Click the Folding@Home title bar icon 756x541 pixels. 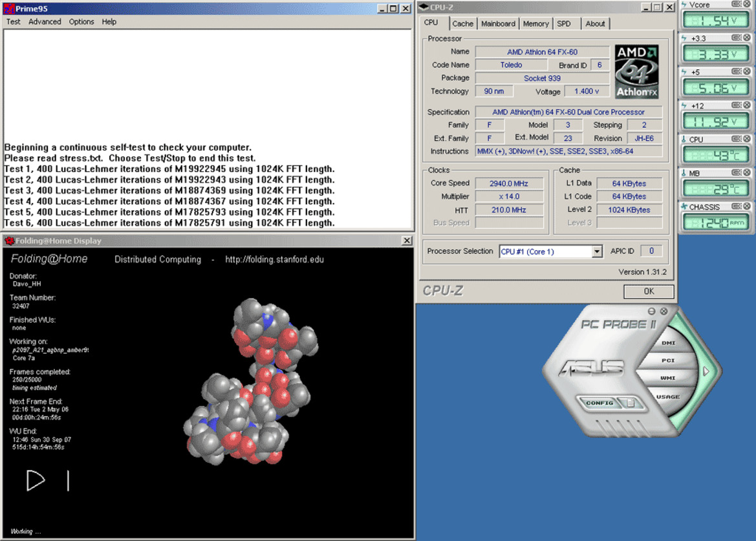click(x=9, y=240)
